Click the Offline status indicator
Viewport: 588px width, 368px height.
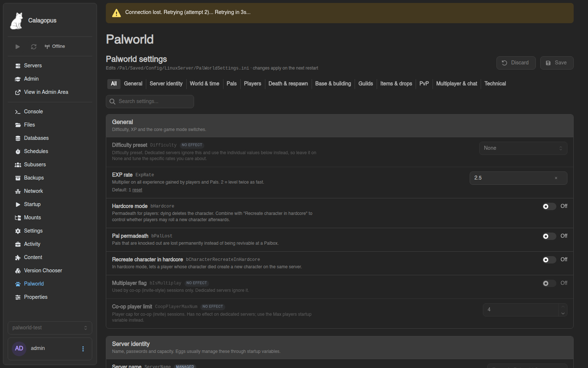[x=55, y=46]
